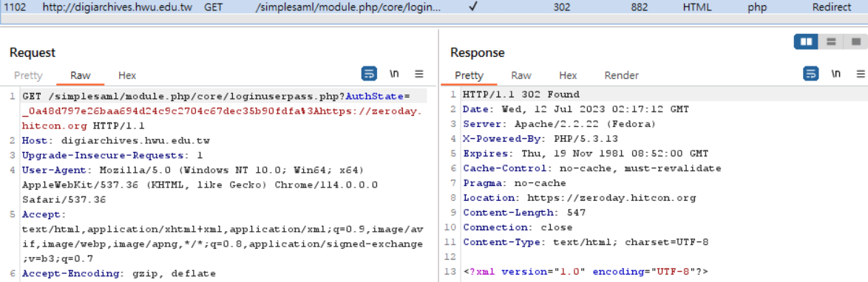Click the params checkmark in row 1102
This screenshot has width=868, height=282.
[472, 7]
